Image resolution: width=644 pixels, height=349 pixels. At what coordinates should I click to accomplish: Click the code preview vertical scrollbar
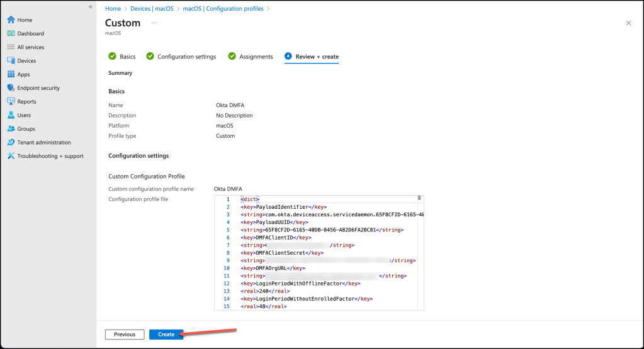[x=419, y=252]
